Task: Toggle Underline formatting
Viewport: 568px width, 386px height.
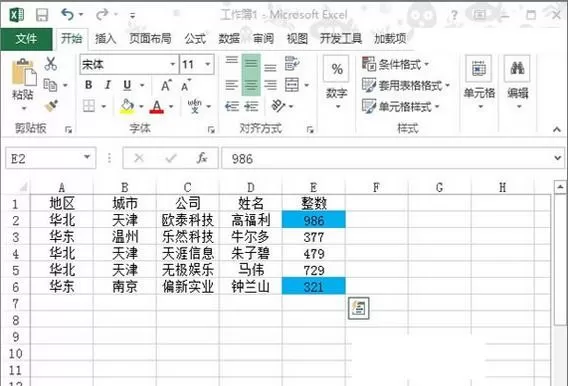Action: click(x=127, y=85)
